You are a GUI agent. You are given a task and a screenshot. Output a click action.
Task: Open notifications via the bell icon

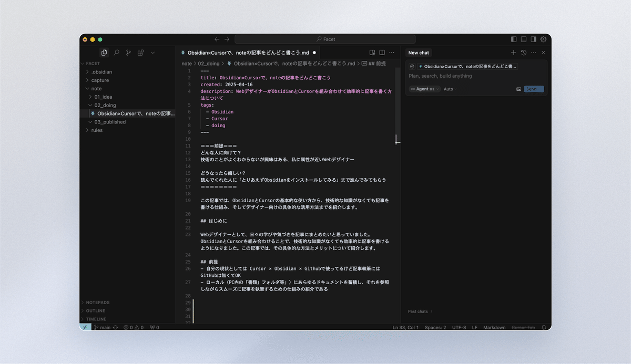544,327
